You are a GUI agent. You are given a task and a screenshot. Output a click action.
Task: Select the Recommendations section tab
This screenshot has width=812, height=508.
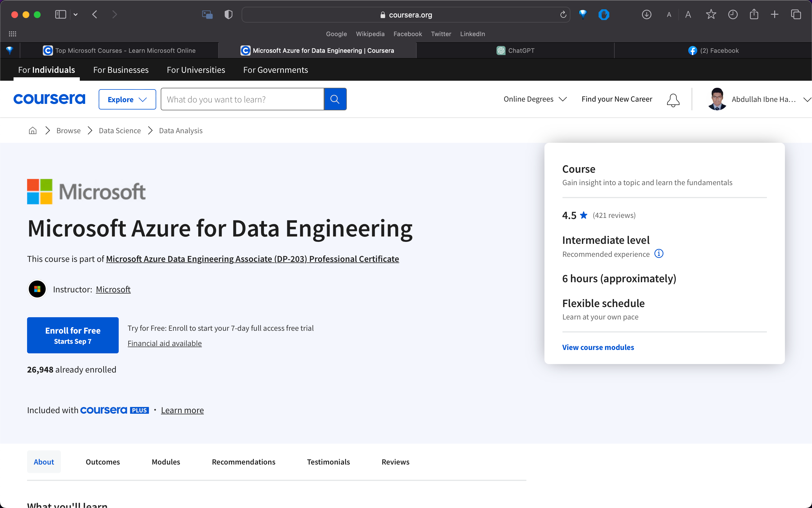point(244,462)
